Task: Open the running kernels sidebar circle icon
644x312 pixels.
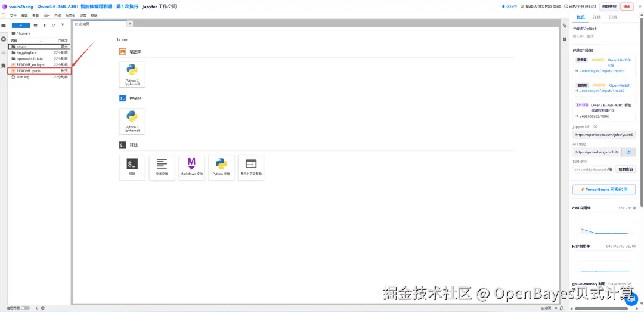Action: click(4, 39)
